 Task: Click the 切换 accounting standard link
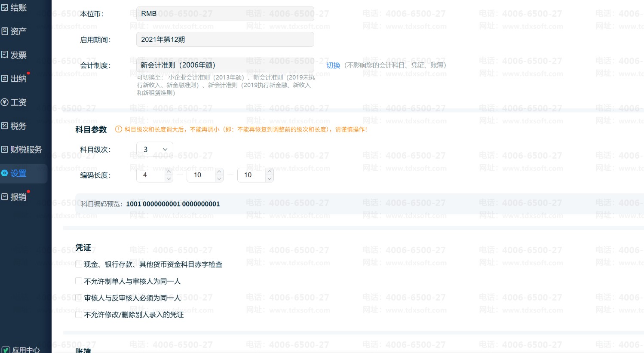click(333, 65)
